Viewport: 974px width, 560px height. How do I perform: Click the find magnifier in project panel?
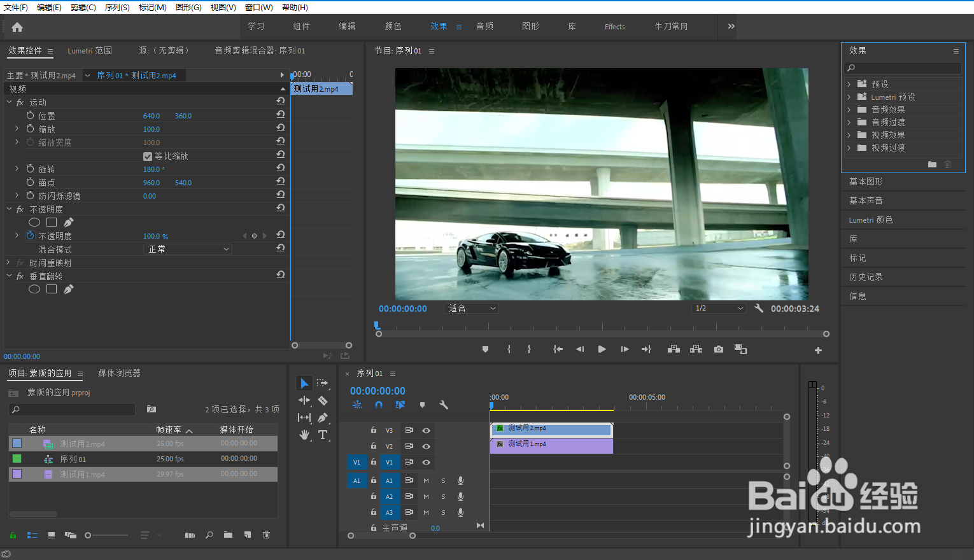point(209,535)
